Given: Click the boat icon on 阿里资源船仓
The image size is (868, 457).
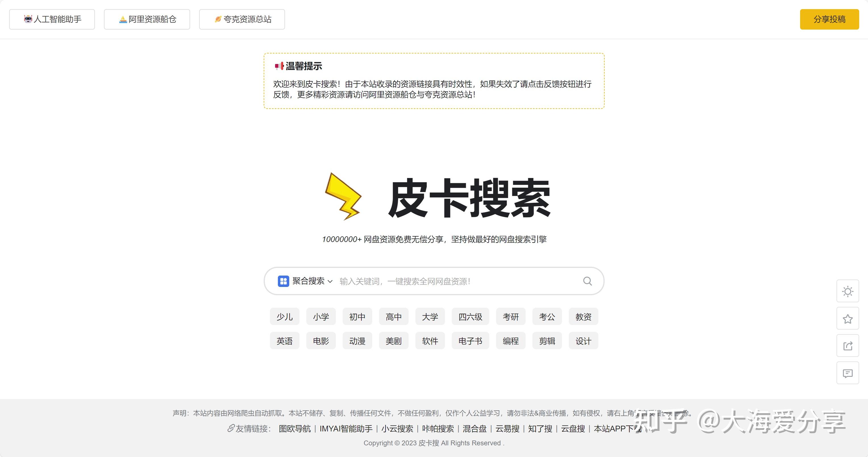Looking at the screenshot, I should coord(123,20).
